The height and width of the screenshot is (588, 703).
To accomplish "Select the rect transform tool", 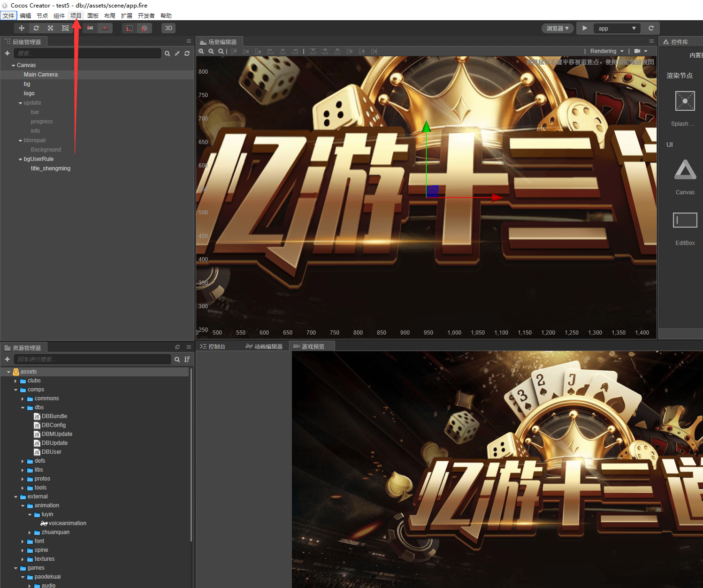I will (x=65, y=28).
